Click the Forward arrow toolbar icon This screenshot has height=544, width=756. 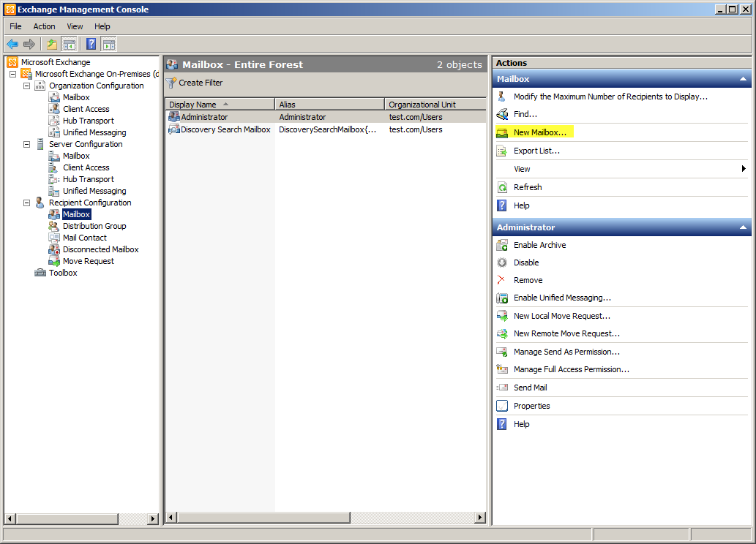[x=29, y=45]
